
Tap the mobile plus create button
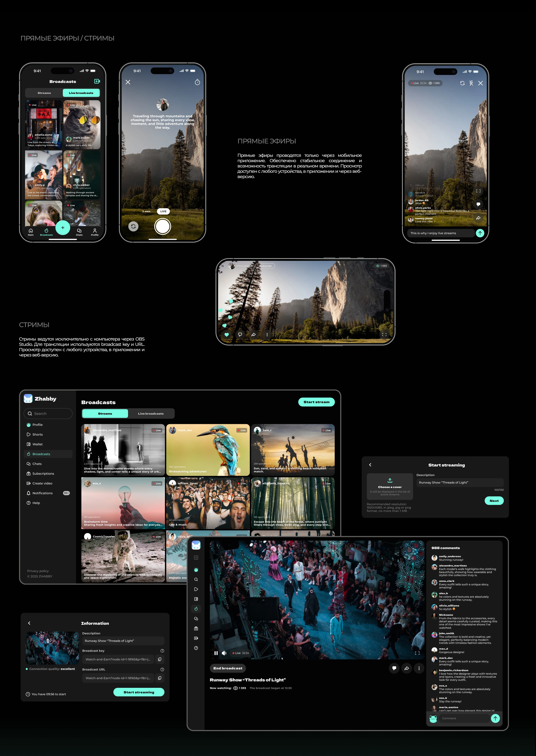pos(63,228)
